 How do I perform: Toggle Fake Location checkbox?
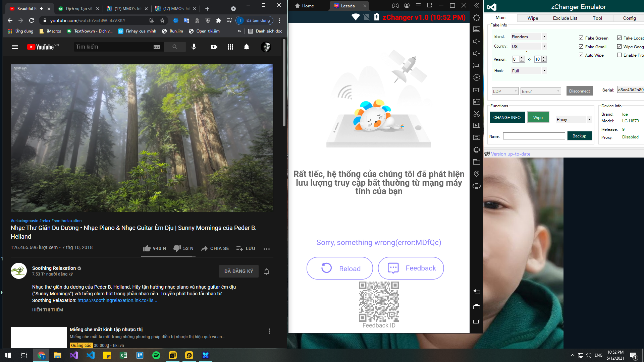coord(619,38)
